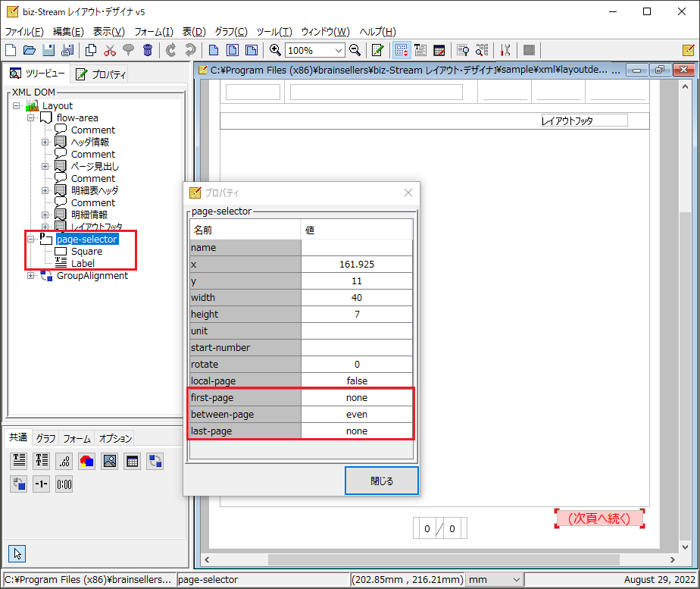Open the zoom percentage dropdown
700x589 pixels.
339,51
